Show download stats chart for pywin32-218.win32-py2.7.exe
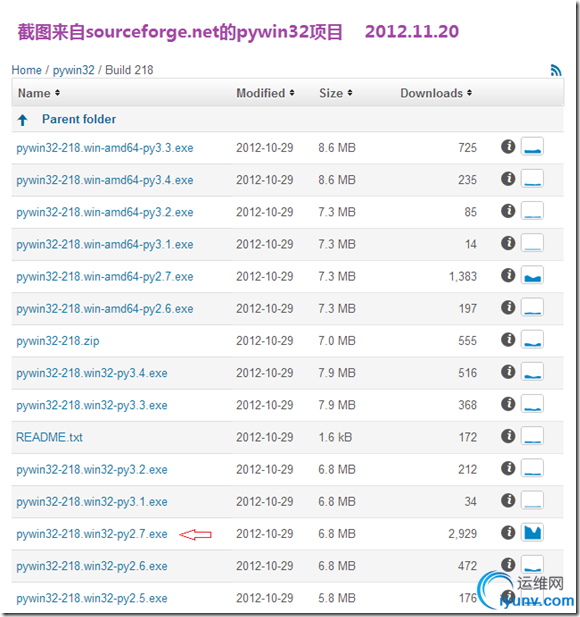 pos(532,532)
